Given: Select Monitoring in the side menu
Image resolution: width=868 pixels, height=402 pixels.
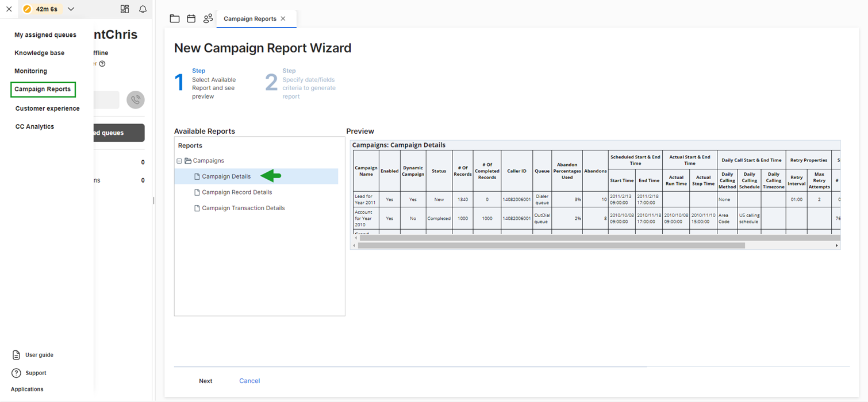Looking at the screenshot, I should click(x=30, y=71).
